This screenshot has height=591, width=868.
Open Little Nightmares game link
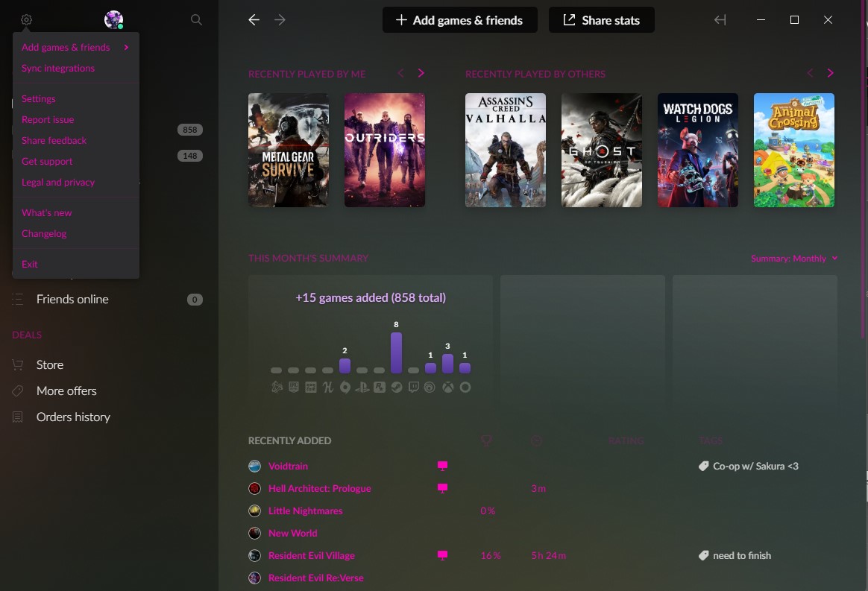click(305, 511)
